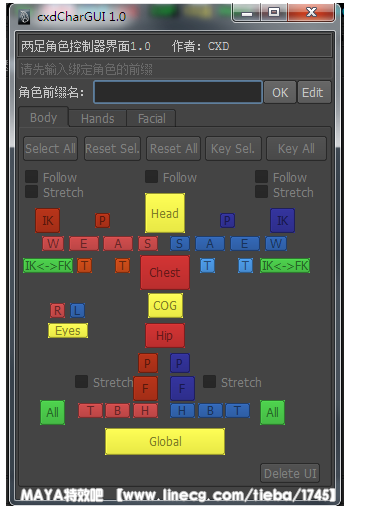The width and height of the screenshot is (370, 512).
Task: Open the Hands tab
Action: point(97,118)
